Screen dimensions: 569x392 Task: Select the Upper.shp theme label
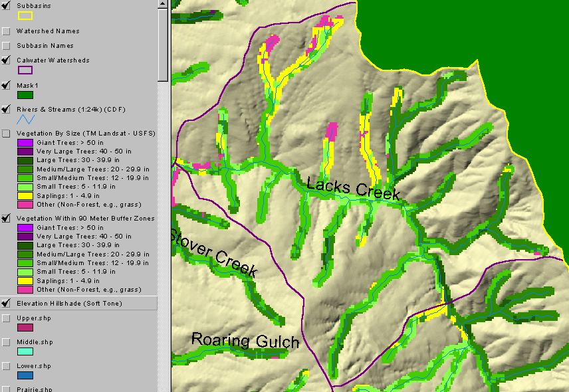34,318
